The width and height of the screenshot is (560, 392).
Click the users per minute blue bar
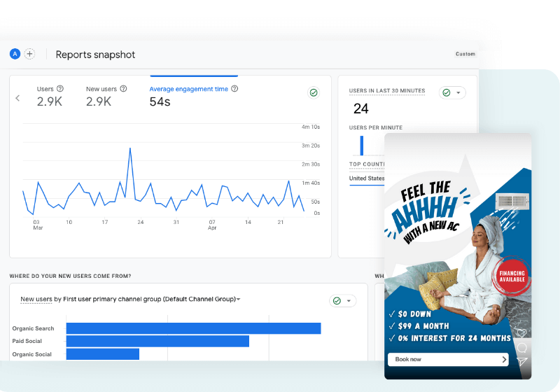coord(362,146)
